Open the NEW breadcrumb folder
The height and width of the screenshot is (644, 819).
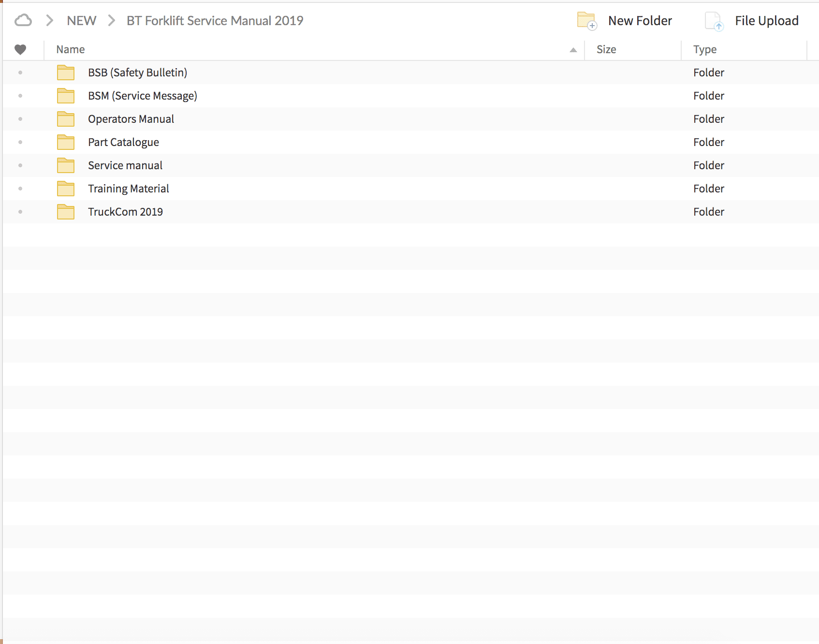point(81,20)
